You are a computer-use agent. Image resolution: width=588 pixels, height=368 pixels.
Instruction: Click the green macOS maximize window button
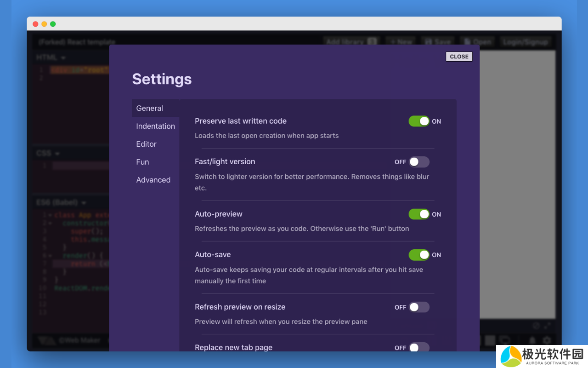click(x=53, y=24)
